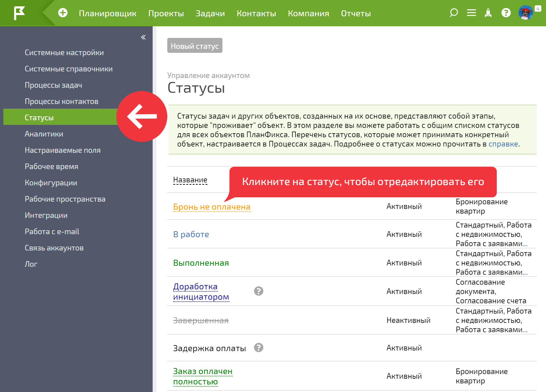Open the help question mark in header
This screenshot has width=546, height=392.
pyautogui.click(x=506, y=13)
